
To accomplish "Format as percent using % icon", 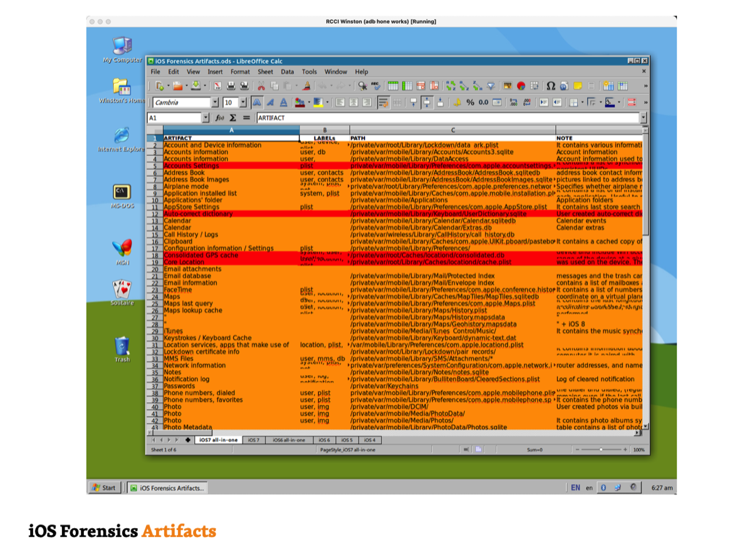I will pyautogui.click(x=470, y=103).
